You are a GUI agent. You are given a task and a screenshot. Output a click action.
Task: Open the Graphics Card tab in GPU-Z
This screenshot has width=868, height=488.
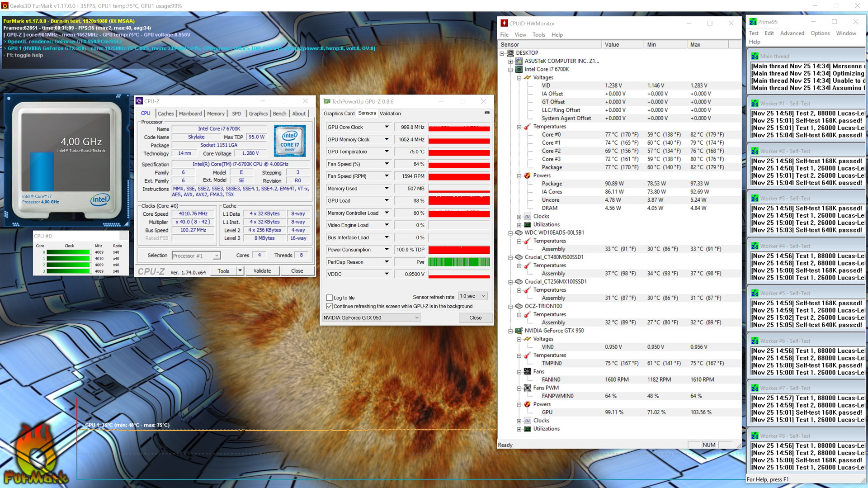click(x=339, y=114)
